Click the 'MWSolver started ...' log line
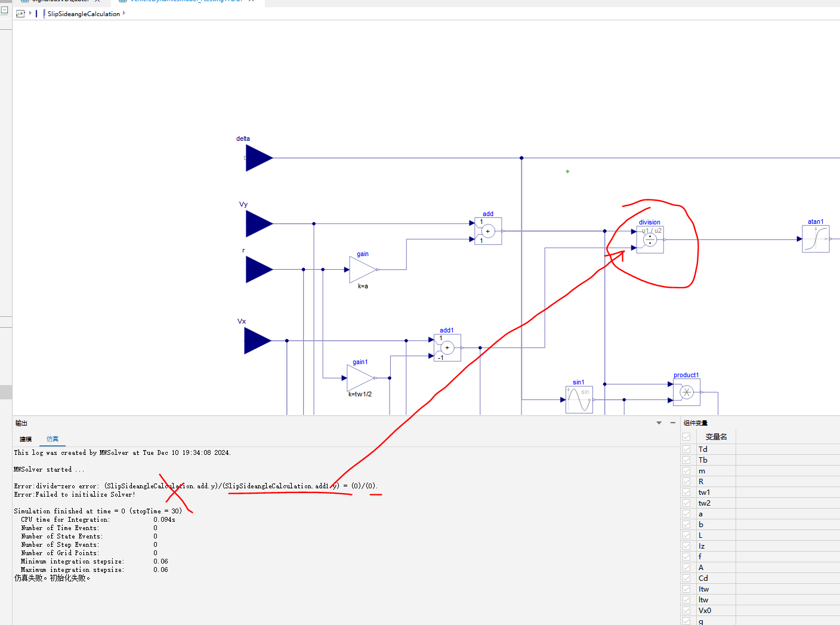 (50, 470)
